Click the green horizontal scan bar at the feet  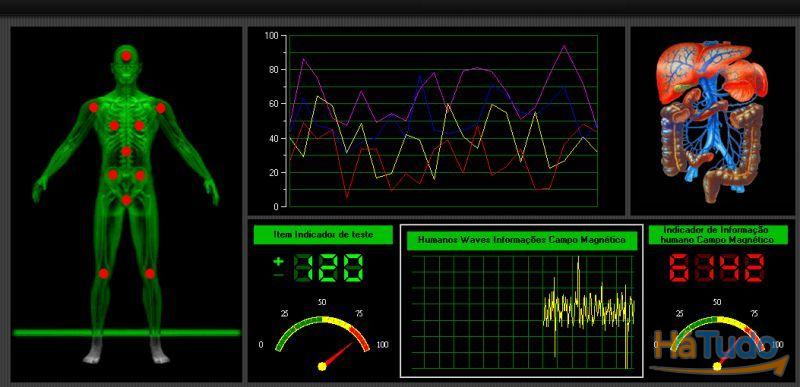127,333
